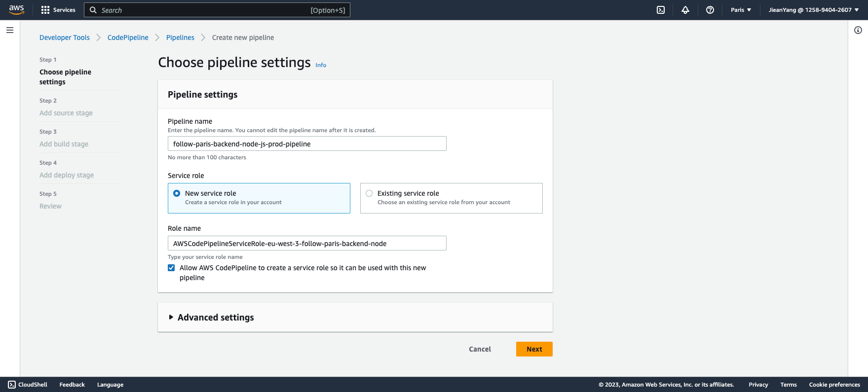Screen dimensions: 868x392
Task: Select Step 1 Choose pipeline settings
Action: click(x=65, y=77)
